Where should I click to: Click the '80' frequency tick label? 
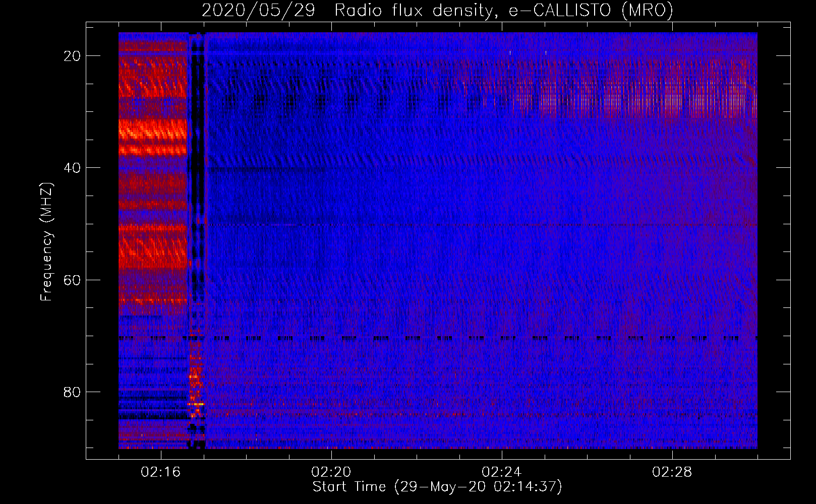pos(72,392)
